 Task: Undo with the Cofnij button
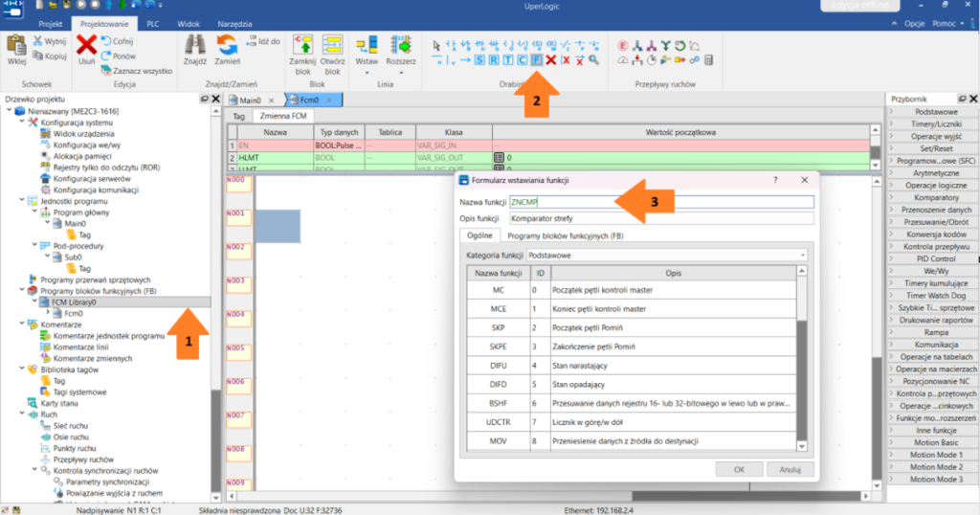(117, 41)
